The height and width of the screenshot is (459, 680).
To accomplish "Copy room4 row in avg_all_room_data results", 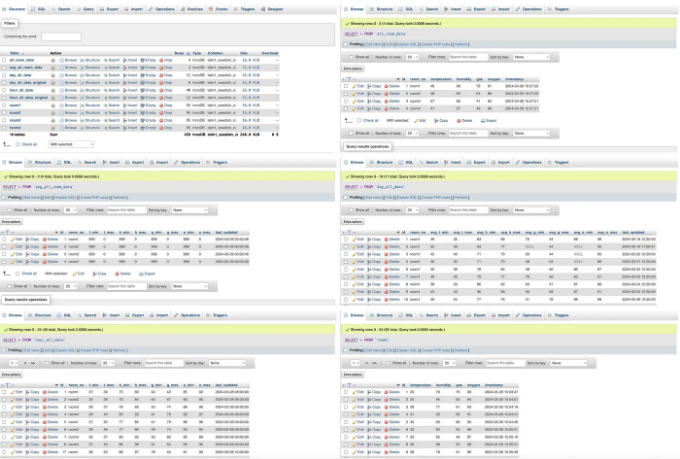I will [x=33, y=262].
